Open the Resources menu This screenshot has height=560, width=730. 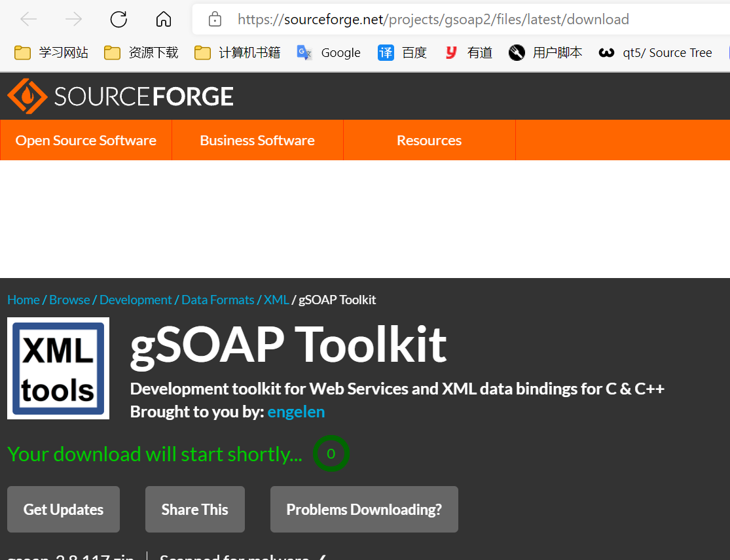click(429, 140)
